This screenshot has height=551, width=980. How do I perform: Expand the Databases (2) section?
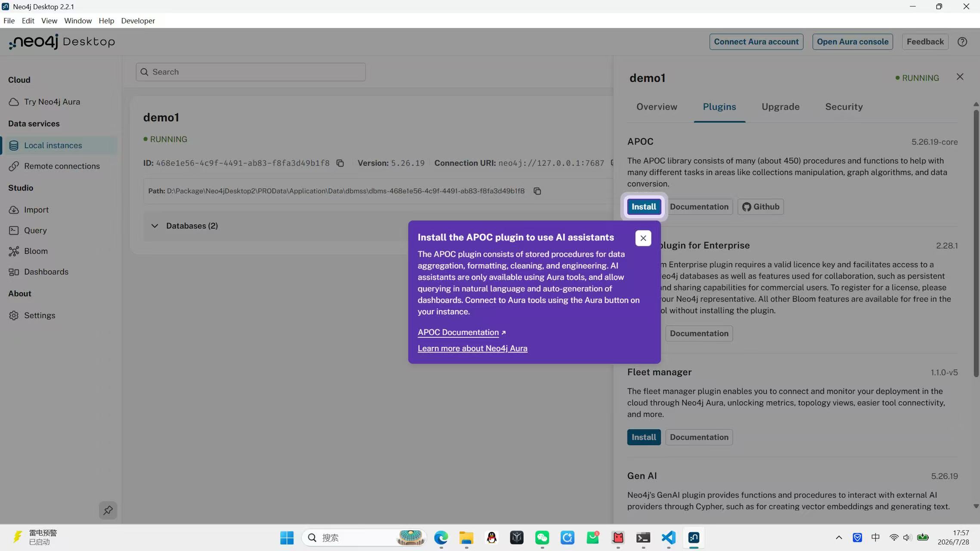coord(155,226)
